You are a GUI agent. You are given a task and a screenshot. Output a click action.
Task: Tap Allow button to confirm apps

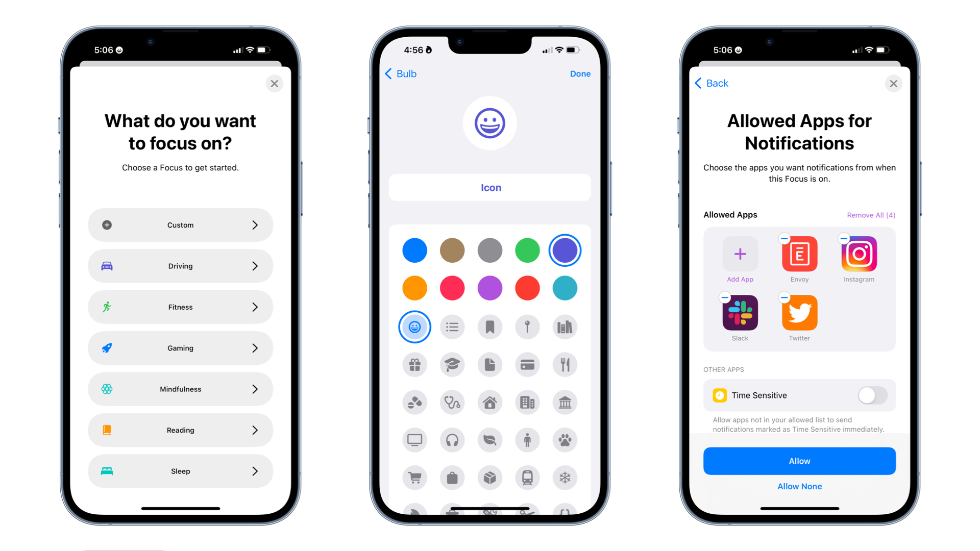(799, 460)
